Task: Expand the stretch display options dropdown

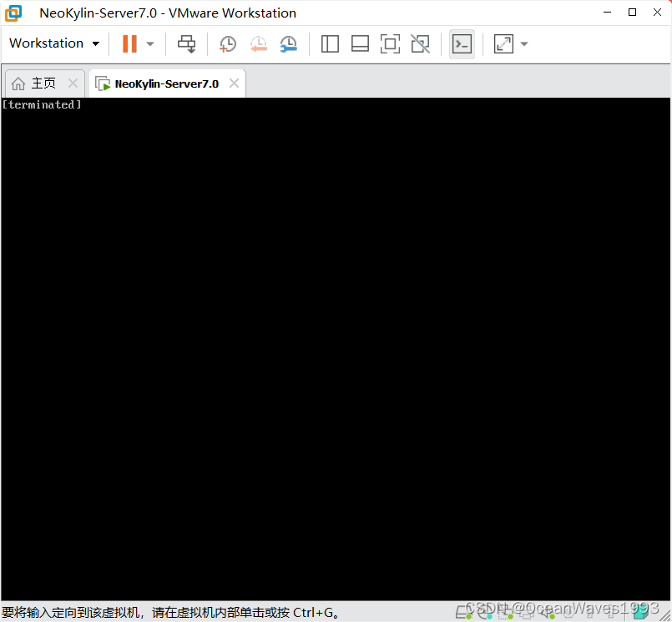Action: 523,43
